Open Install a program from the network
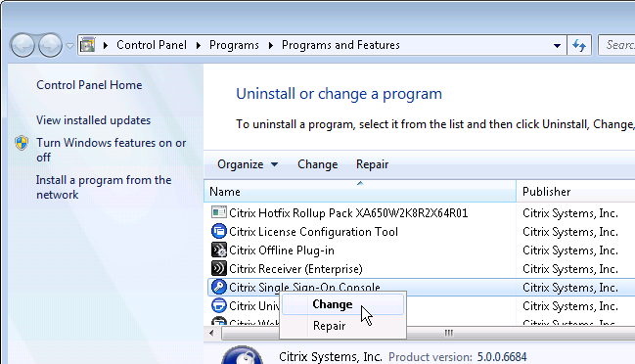The width and height of the screenshot is (635, 364). [104, 187]
